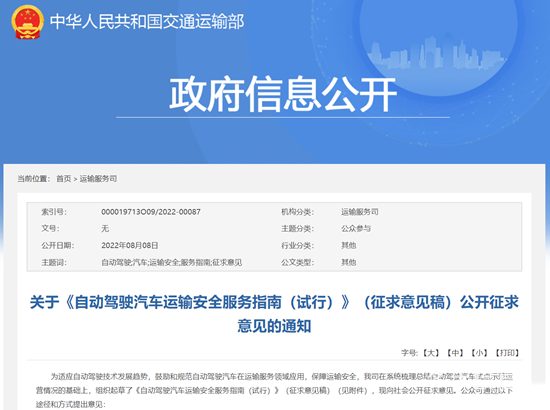Click the 公众参与 subject category value
The width and height of the screenshot is (550, 410).
(356, 229)
